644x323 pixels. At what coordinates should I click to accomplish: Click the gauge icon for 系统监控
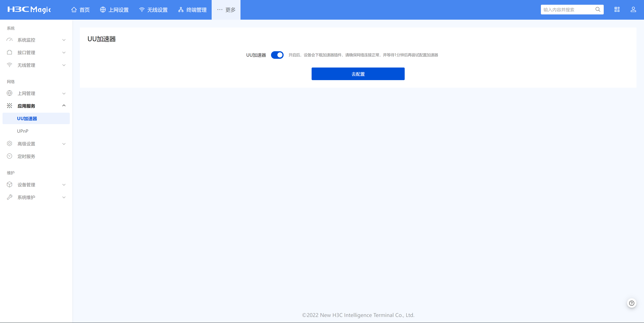tap(10, 40)
